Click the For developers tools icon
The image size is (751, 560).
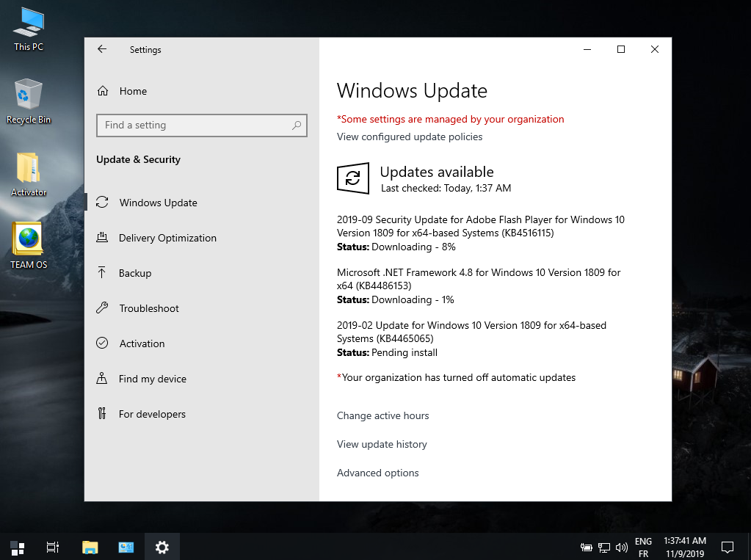coord(101,413)
